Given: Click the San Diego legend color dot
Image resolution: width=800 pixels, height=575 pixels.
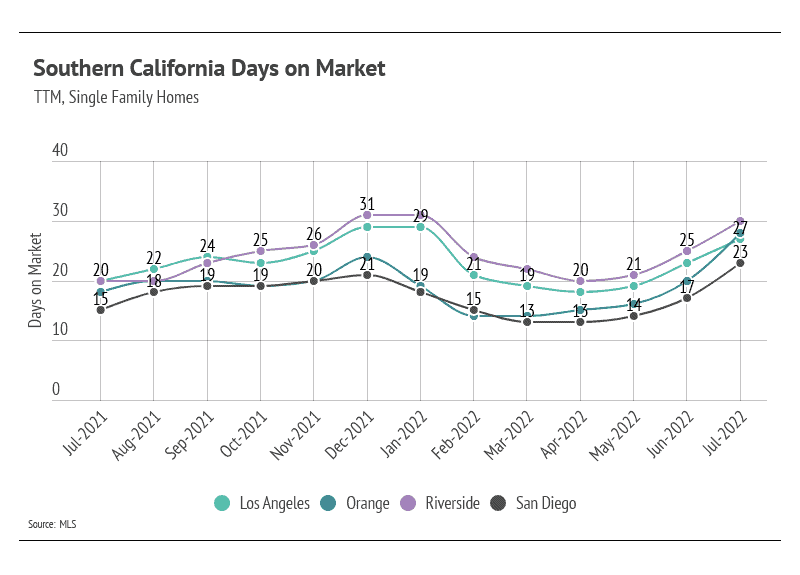Looking at the screenshot, I should click(x=498, y=503).
